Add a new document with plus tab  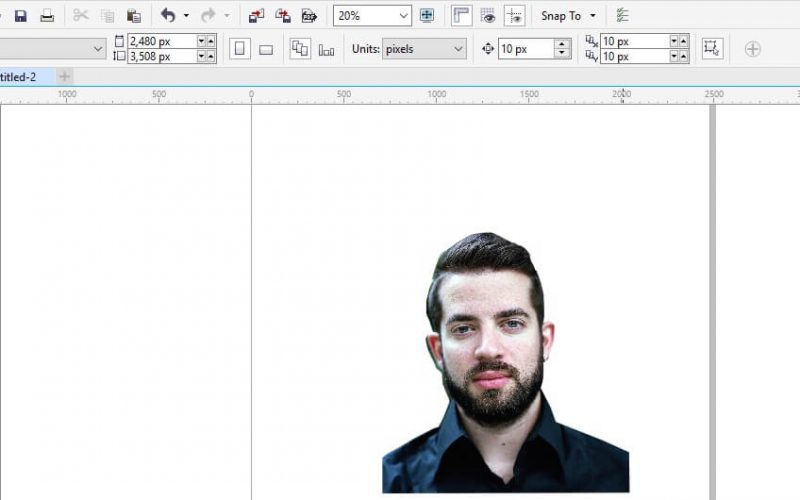(x=64, y=77)
